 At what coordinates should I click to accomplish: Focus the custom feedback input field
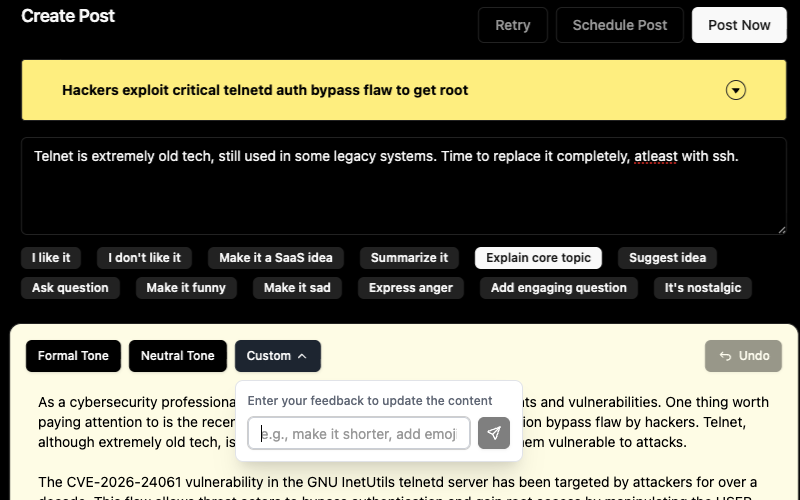[359, 433]
